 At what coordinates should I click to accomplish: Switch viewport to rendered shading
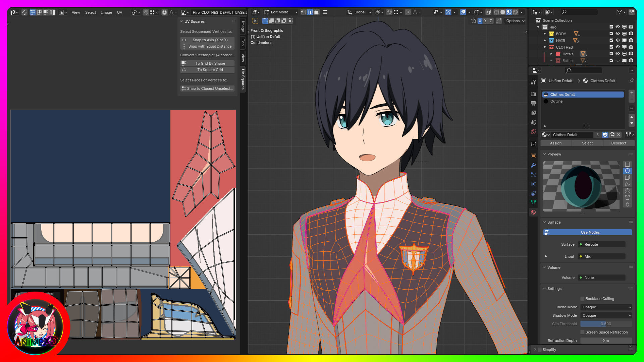516,12
